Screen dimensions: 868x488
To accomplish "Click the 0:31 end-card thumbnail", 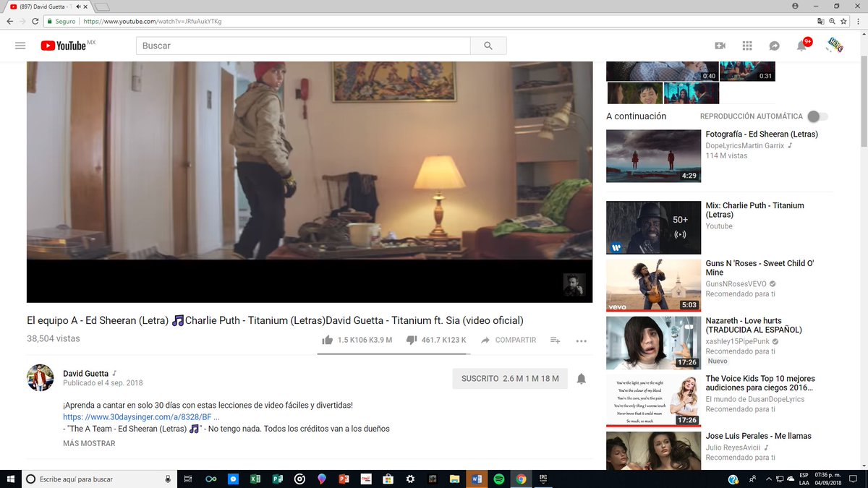I will (747, 72).
